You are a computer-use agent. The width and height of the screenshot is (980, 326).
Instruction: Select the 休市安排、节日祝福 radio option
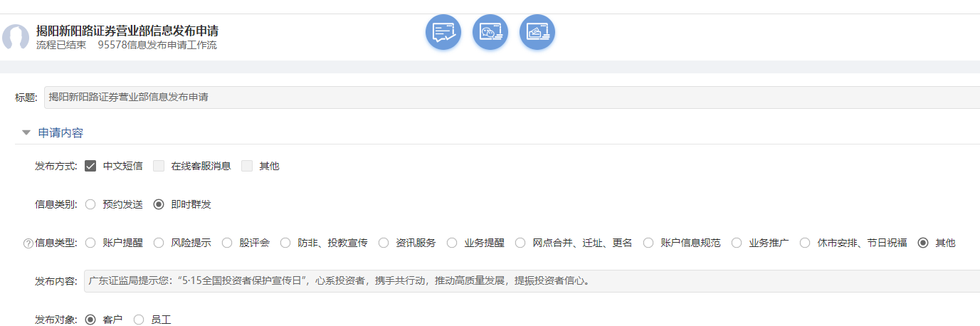805,243
